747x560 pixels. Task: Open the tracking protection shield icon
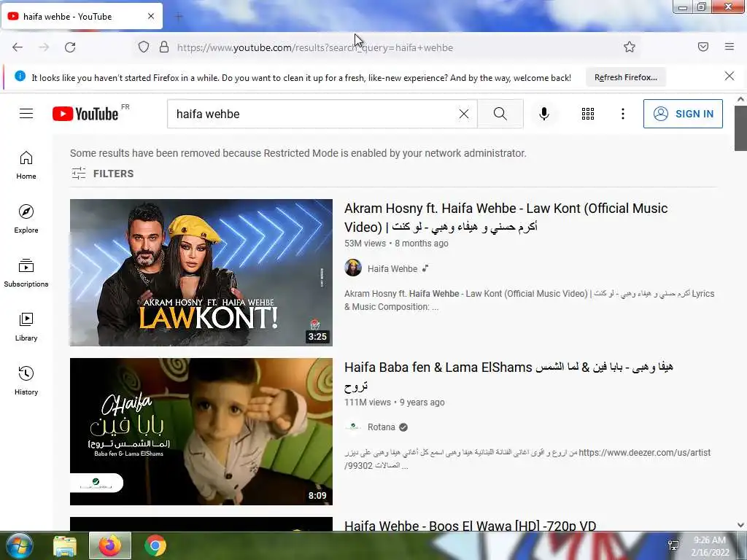144,47
